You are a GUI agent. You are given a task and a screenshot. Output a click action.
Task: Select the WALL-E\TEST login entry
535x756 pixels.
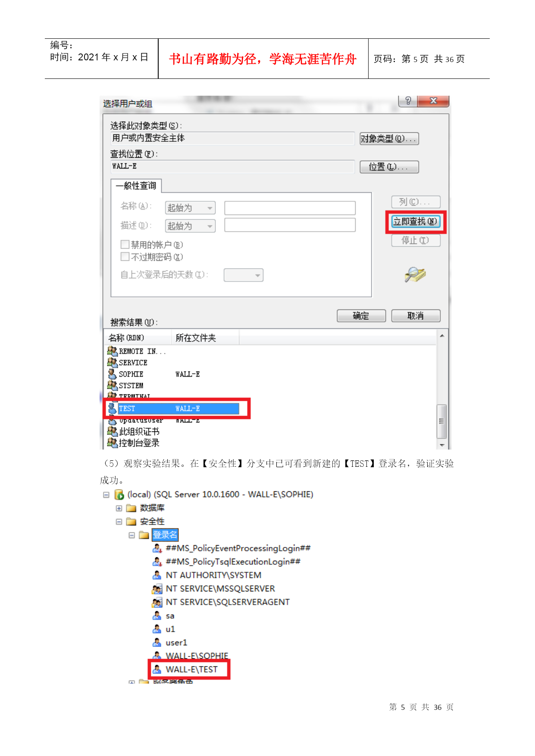pos(191,669)
